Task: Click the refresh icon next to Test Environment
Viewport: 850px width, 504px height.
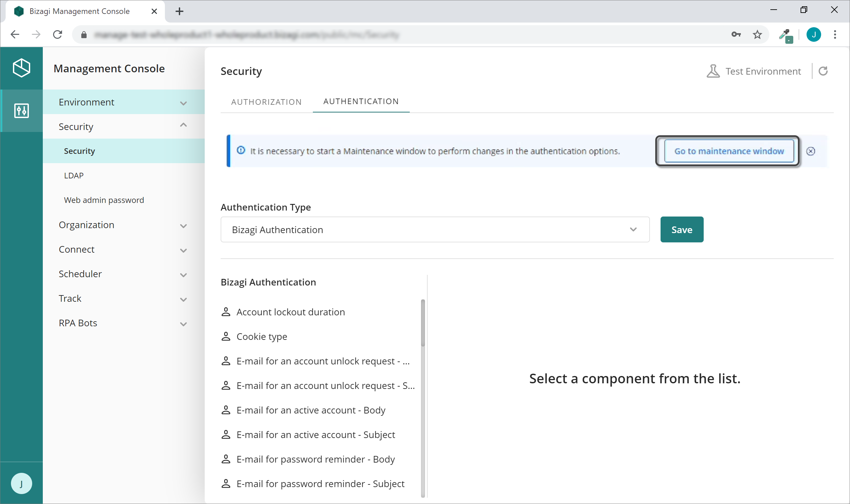Action: (x=823, y=71)
